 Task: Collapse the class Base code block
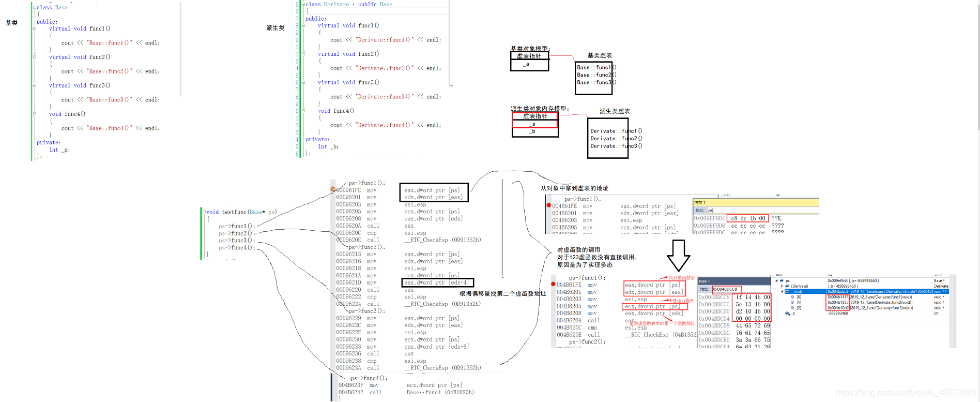[35, 7]
